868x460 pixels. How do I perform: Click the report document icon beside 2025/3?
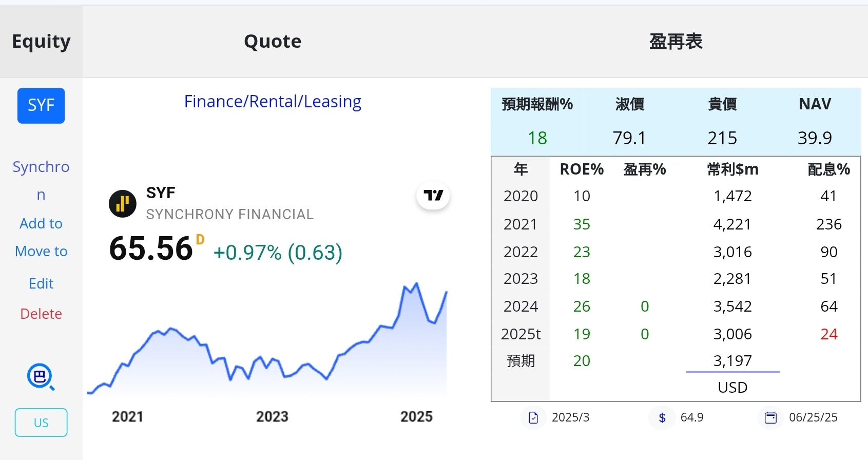[533, 417]
